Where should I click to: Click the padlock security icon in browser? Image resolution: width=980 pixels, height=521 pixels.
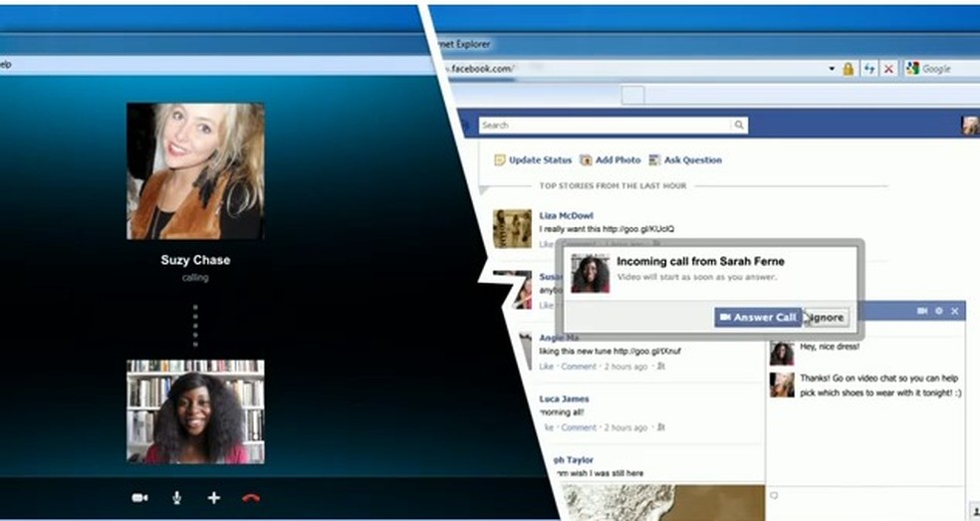click(849, 69)
